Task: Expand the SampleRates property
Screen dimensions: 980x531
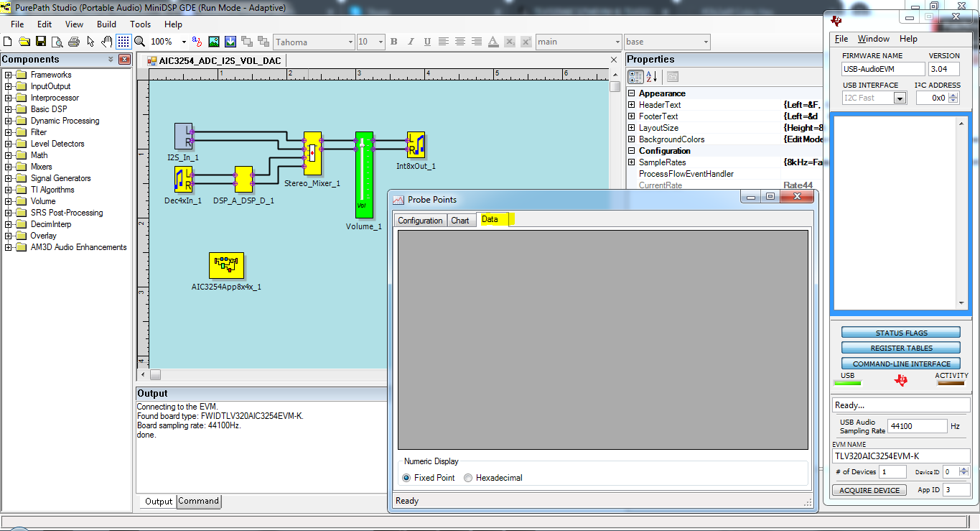Action: 632,162
